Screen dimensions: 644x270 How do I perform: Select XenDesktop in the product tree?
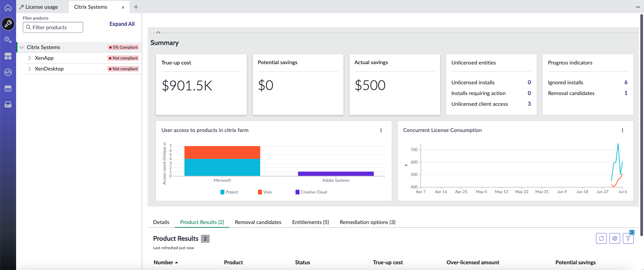49,69
